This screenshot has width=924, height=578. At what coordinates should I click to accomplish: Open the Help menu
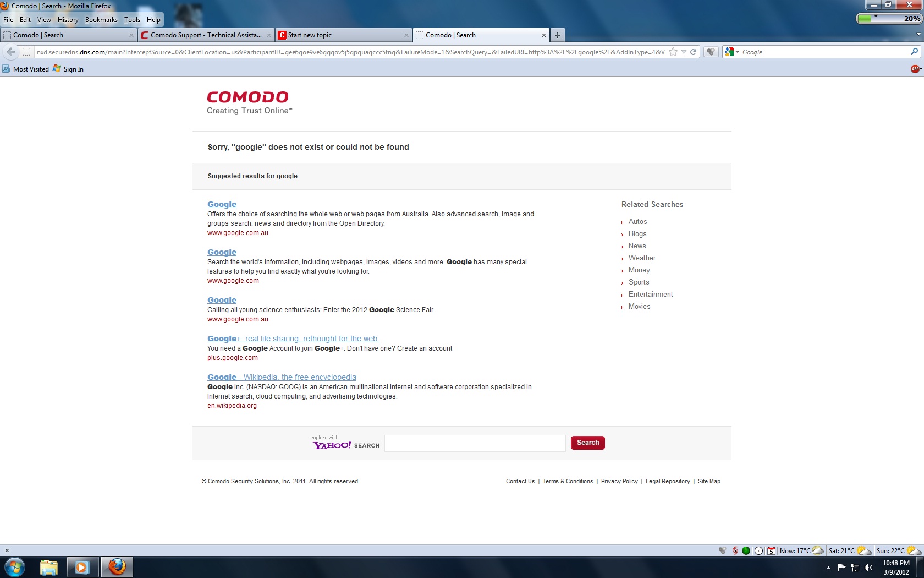click(x=153, y=20)
